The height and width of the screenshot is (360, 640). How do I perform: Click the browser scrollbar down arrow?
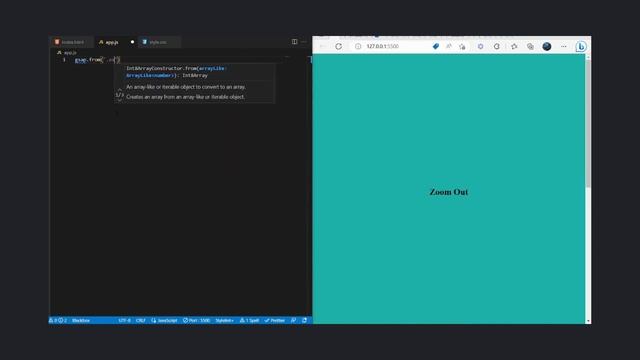[x=588, y=321]
